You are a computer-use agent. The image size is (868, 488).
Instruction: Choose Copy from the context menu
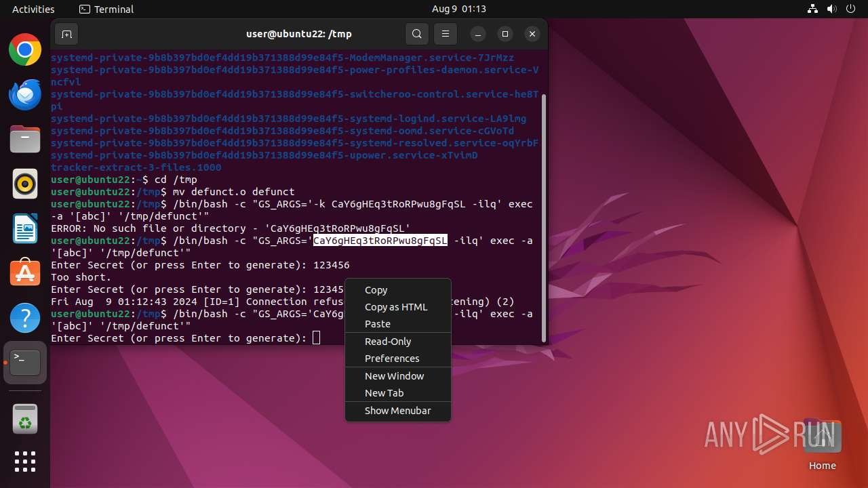click(398, 289)
